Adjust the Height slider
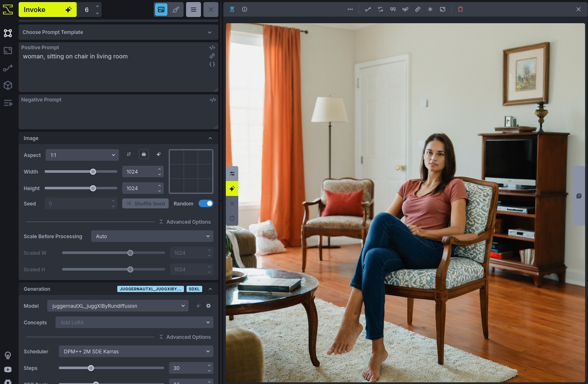The width and height of the screenshot is (588, 384). pos(81,188)
